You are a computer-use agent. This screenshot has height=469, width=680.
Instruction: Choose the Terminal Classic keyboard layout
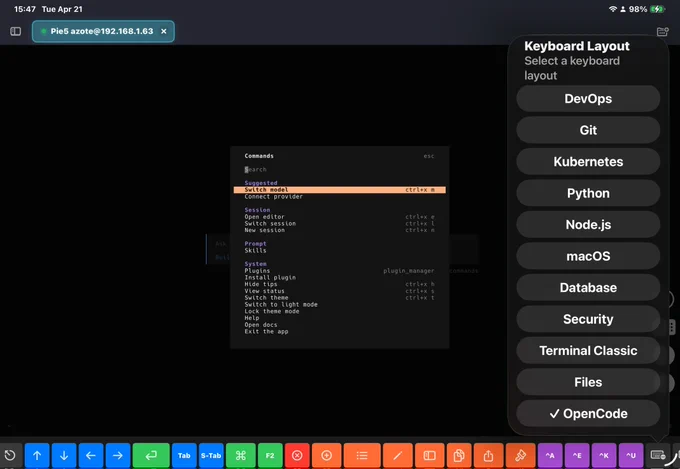(588, 351)
